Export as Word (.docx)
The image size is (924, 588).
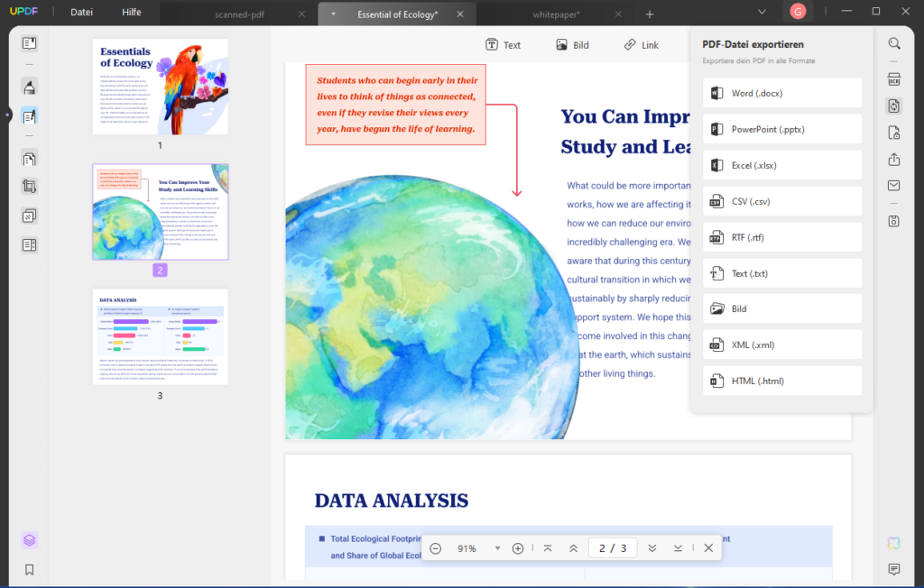[782, 94]
